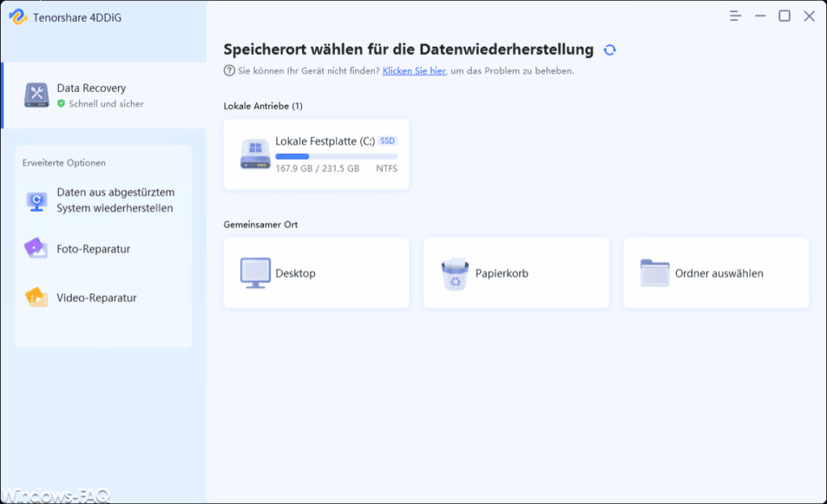Choose the Papierkorb location card
This screenshot has height=504, width=827.
point(516,273)
